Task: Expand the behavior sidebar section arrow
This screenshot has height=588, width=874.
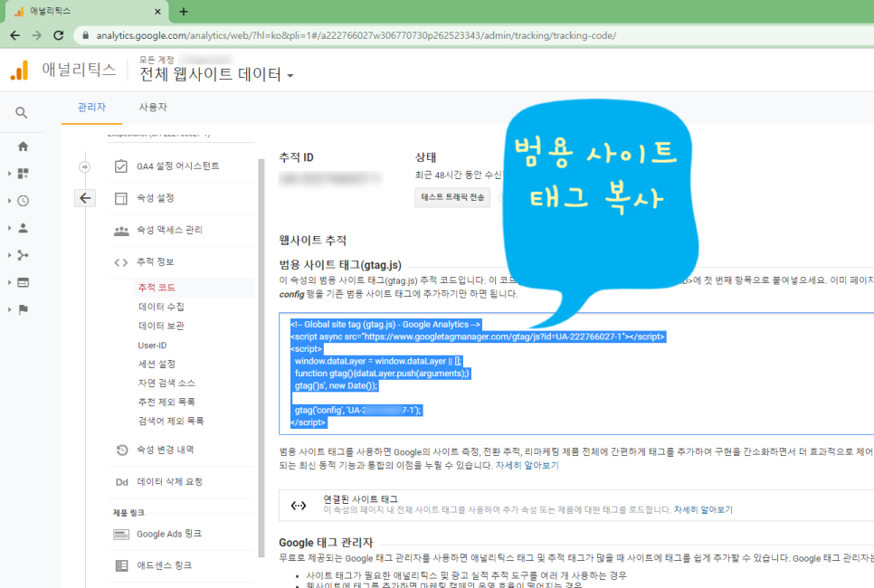Action: pos(9,282)
